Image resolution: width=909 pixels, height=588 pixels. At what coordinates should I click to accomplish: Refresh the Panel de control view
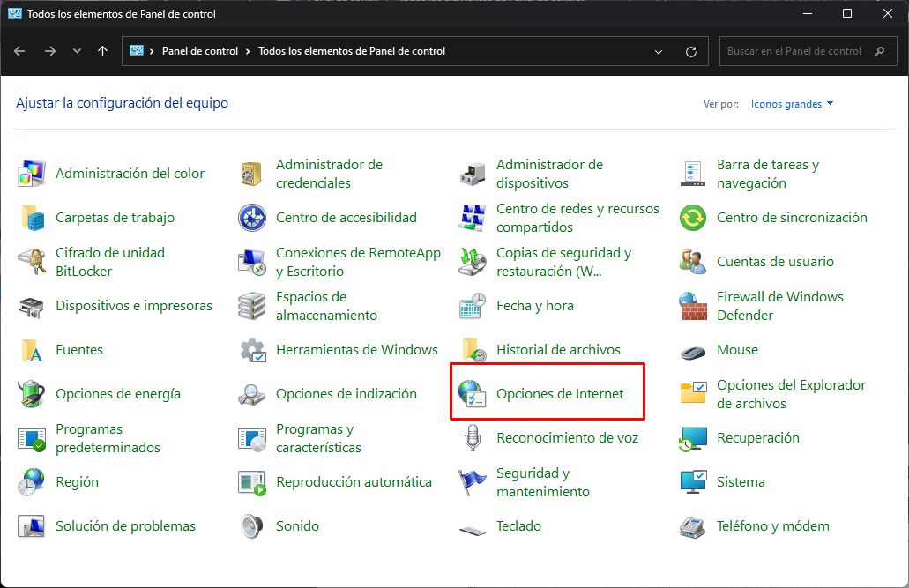(x=691, y=52)
